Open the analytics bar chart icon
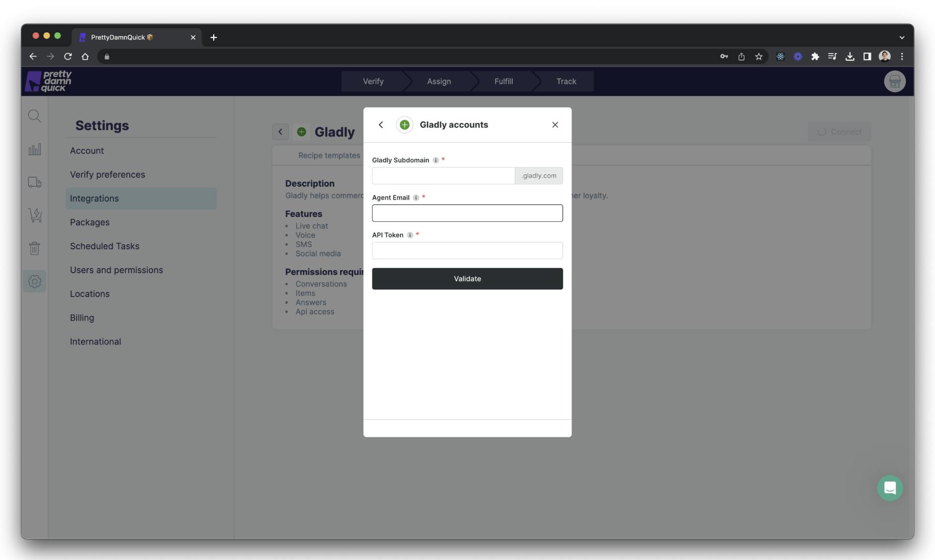Image resolution: width=935 pixels, height=560 pixels. [34, 149]
